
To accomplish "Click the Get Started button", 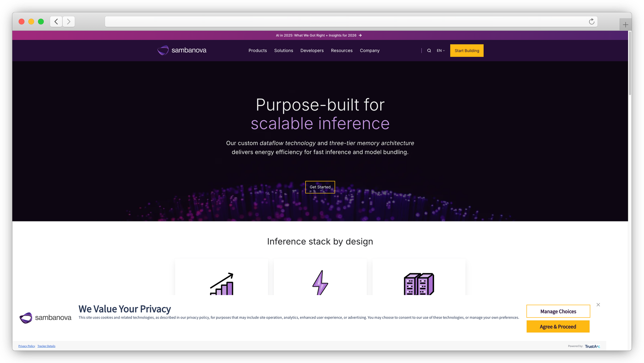I will click(320, 187).
